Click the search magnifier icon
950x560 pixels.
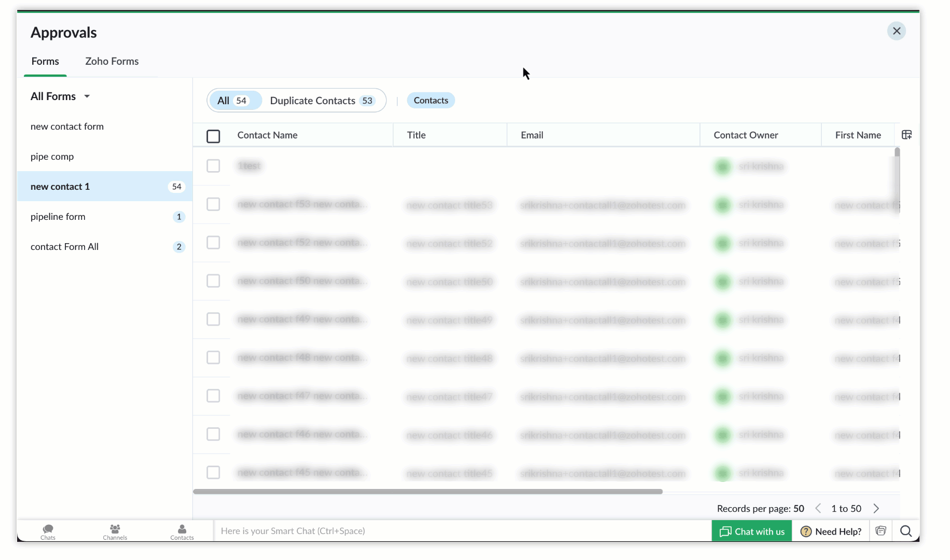click(905, 531)
